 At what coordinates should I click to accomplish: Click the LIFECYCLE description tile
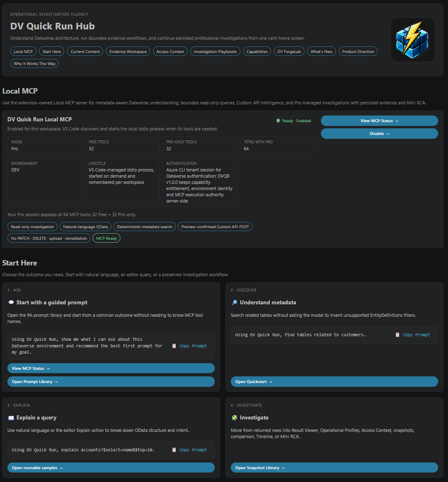point(122,182)
